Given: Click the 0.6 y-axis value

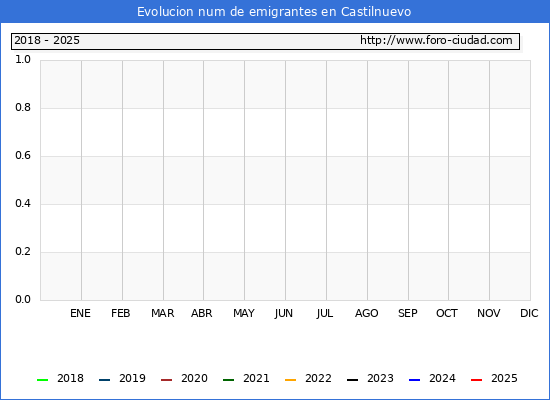Looking at the screenshot, I should (23, 155).
